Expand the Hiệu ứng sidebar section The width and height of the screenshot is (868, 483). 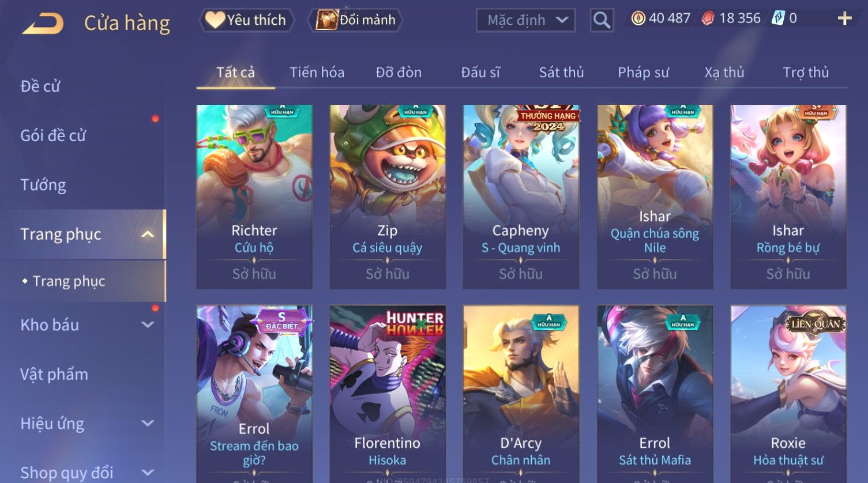pos(148,424)
